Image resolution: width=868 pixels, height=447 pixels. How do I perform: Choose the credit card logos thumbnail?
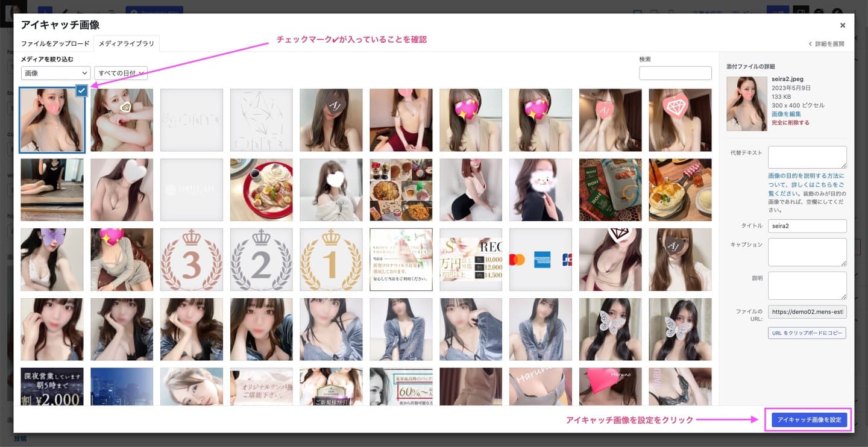pos(541,260)
